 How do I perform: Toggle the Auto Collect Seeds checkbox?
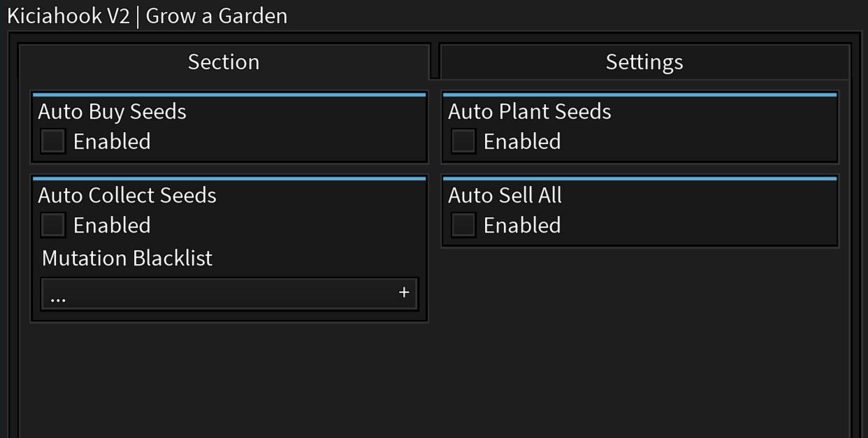click(53, 225)
